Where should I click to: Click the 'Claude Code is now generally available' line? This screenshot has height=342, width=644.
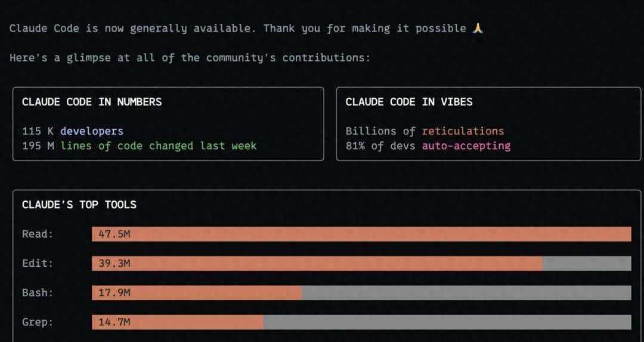coord(238,28)
